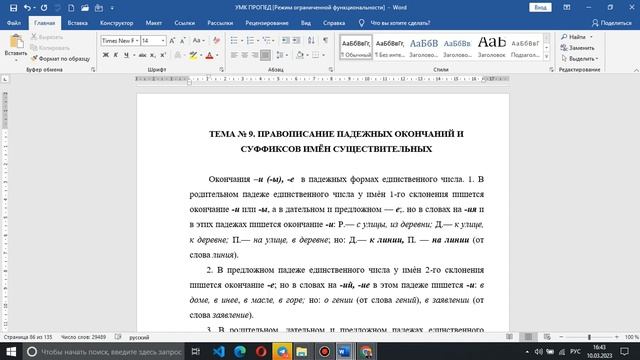Toggle italic К formatting
This screenshot has width=640, height=360.
[x=116, y=55]
